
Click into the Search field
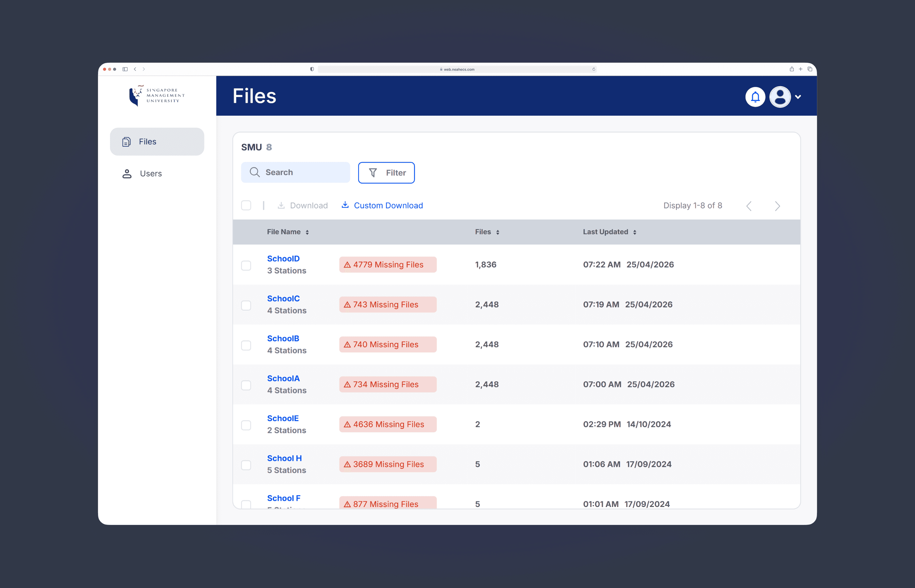(296, 172)
